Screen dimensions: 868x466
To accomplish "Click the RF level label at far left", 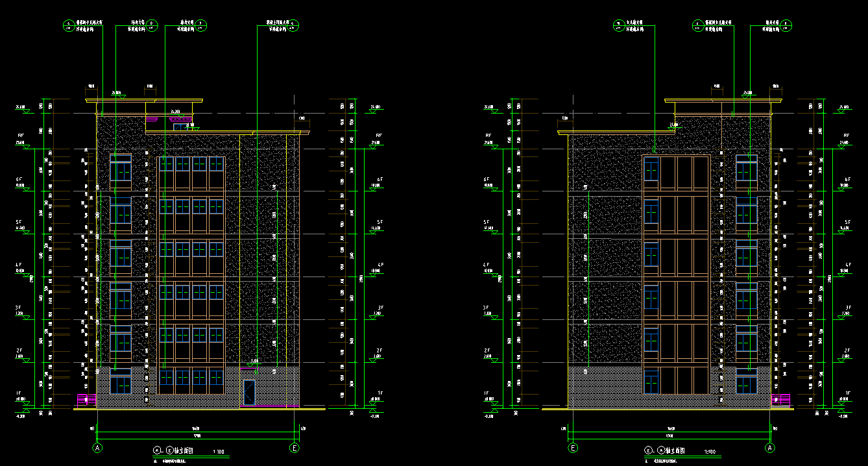I will coord(19,136).
